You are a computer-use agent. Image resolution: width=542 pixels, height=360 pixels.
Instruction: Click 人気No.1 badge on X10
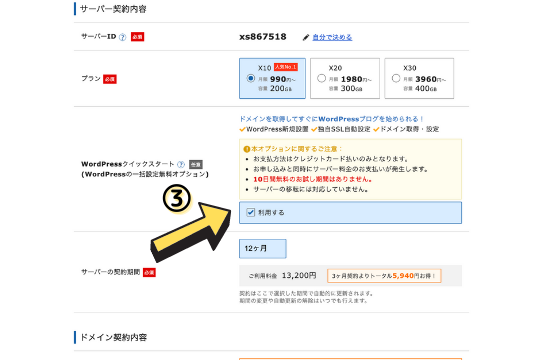pos(286,67)
